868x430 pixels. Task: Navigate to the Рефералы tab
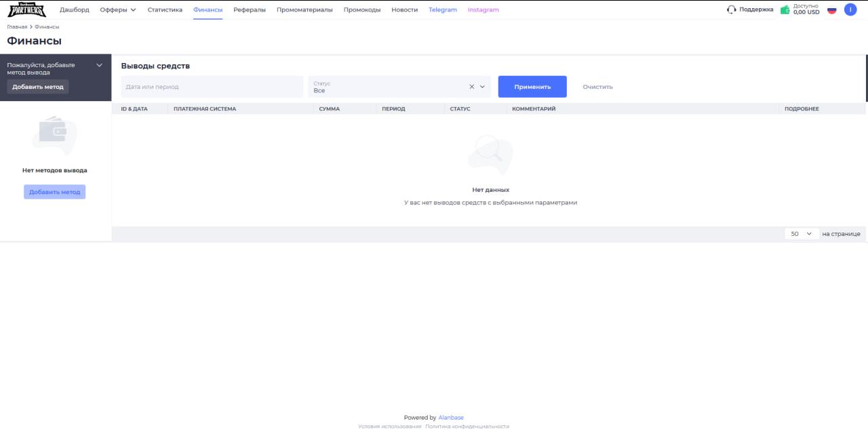[x=250, y=9]
